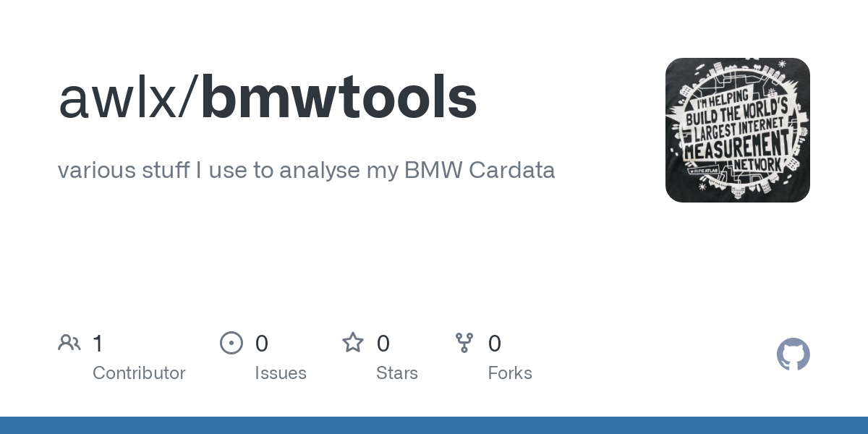Click the forks count 0

pos(495,344)
